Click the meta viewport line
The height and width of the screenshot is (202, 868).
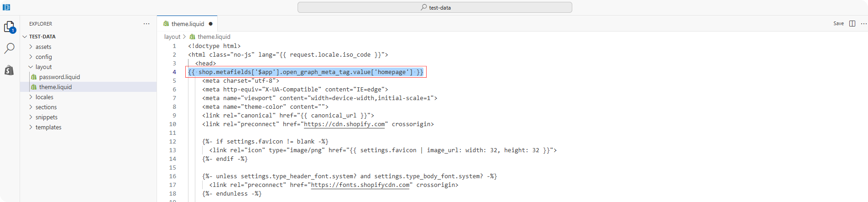(x=320, y=98)
